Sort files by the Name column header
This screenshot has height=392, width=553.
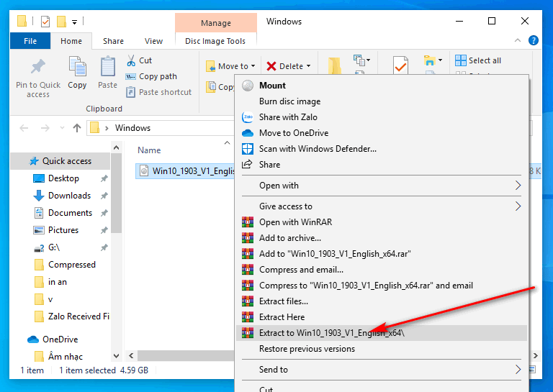(x=149, y=150)
